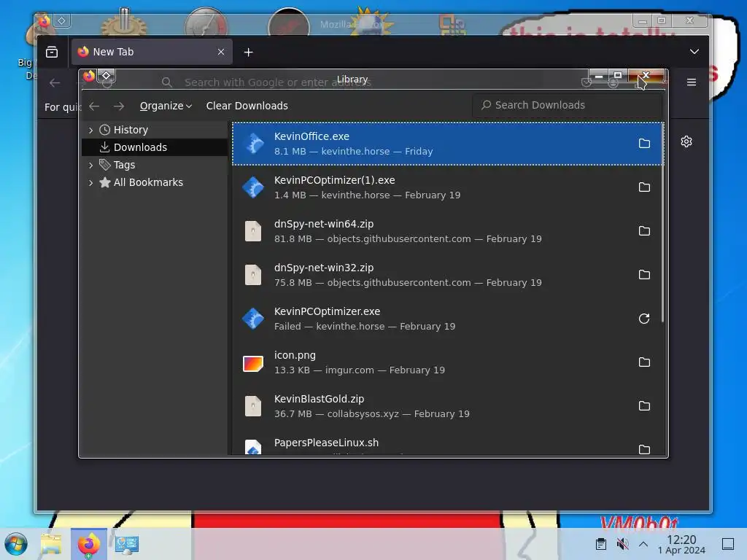Open the Library window menu Firefox icon
The width and height of the screenshot is (747, 560).
(x=89, y=76)
